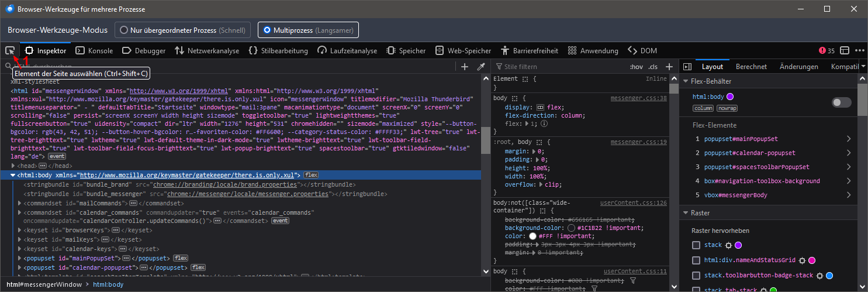This screenshot has width=868, height=292.
Task: Click the add new node plus icon
Action: click(465, 67)
